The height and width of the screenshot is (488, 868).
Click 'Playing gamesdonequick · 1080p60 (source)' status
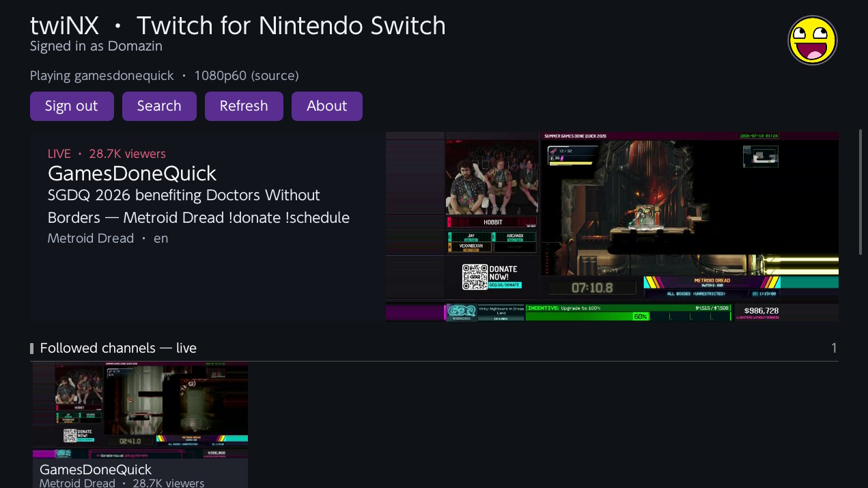point(165,76)
